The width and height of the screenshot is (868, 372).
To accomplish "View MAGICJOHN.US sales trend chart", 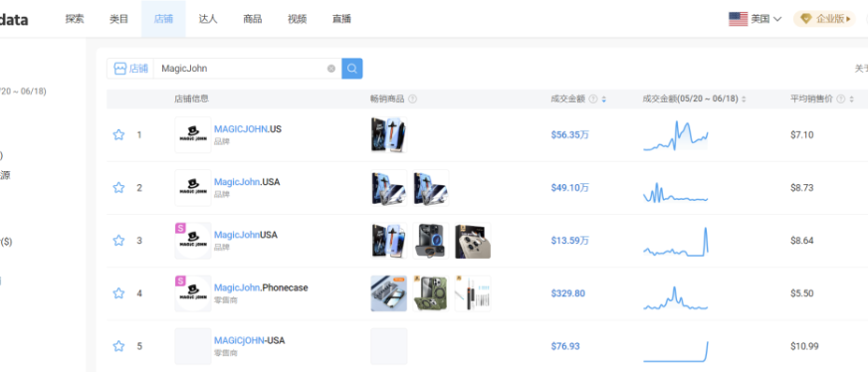I will tap(675, 135).
